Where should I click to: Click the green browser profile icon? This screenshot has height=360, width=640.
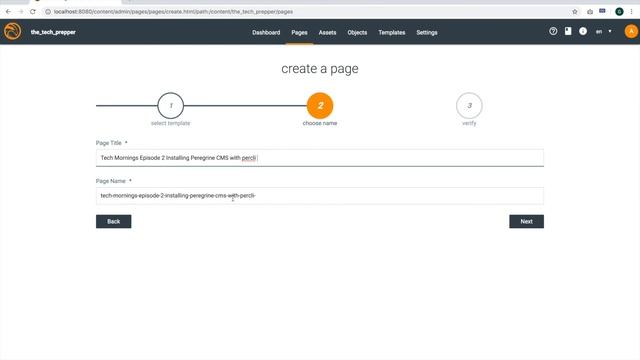tap(619, 11)
